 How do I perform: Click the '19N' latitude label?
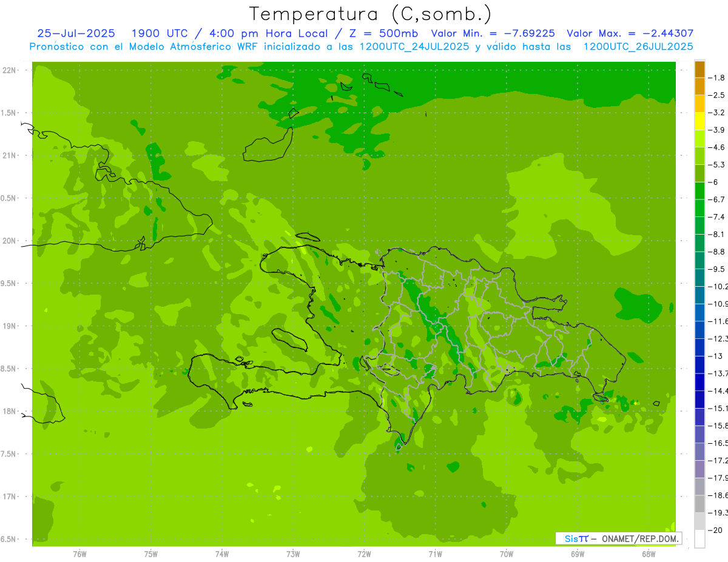[9, 326]
